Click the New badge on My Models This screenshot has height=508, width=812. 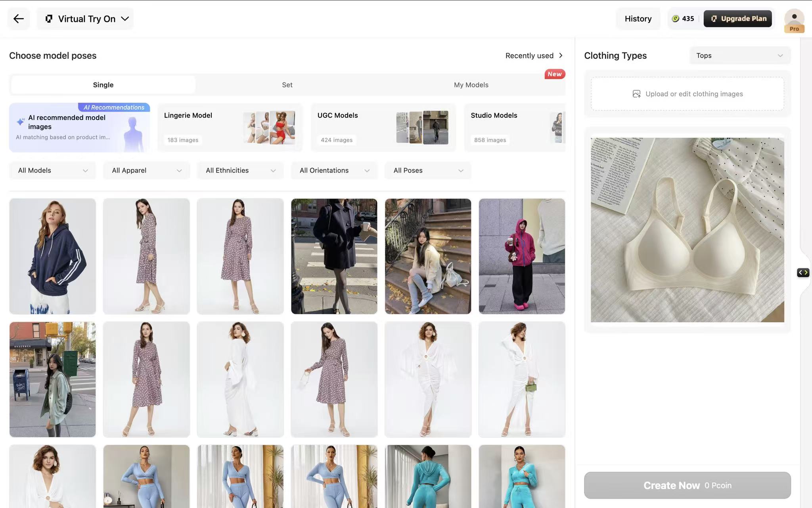click(x=555, y=74)
